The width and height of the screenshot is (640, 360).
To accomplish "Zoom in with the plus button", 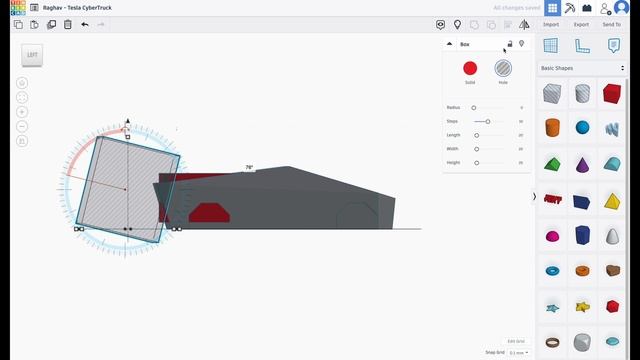I will (22, 112).
